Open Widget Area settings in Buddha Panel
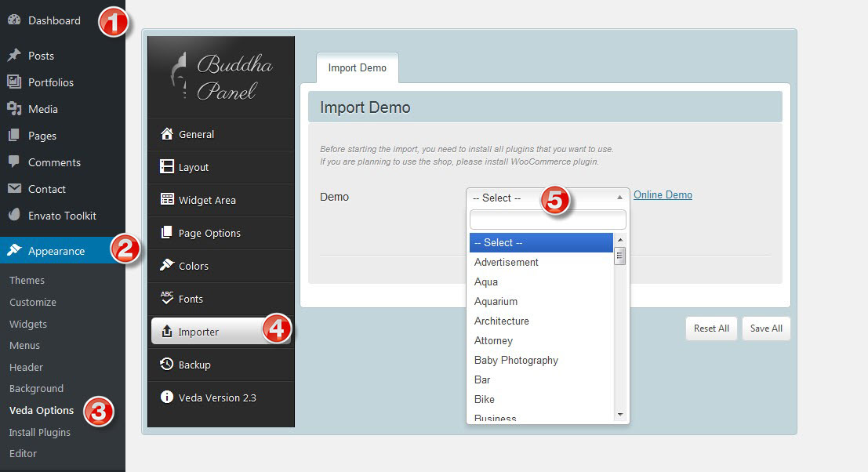 [221, 200]
